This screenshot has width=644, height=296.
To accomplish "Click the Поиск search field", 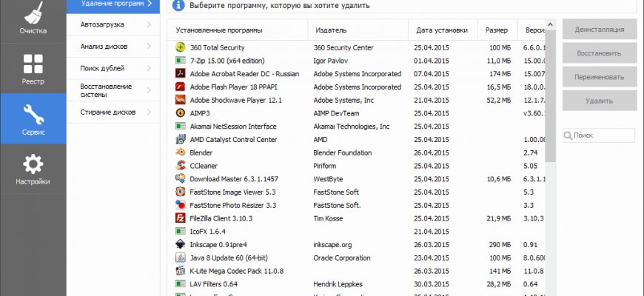I will (x=599, y=135).
